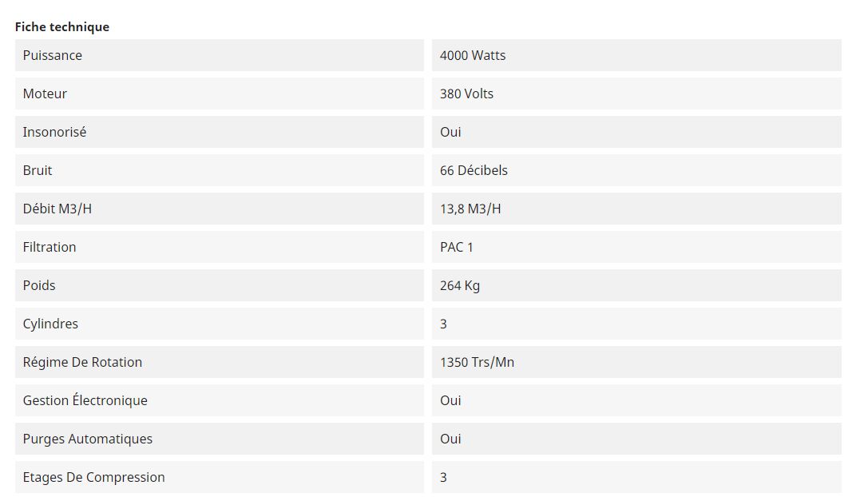Click the 1350 Trs/Mn value
The height and width of the screenshot is (497, 868).
477,362
